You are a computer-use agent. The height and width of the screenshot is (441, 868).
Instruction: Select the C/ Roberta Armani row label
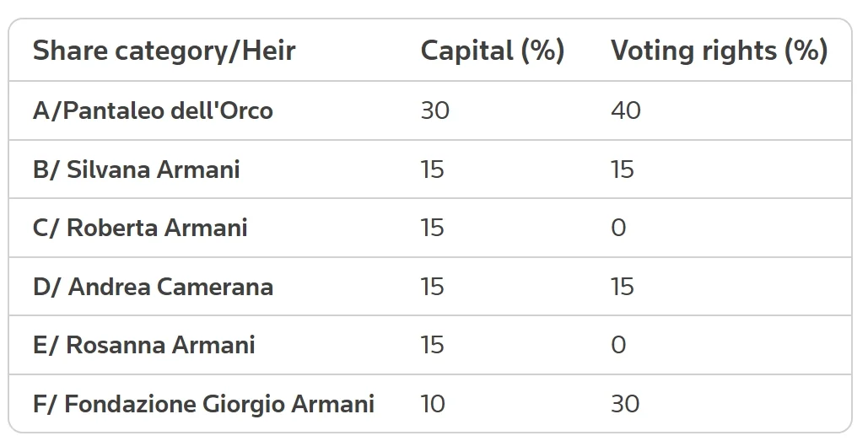(x=140, y=228)
